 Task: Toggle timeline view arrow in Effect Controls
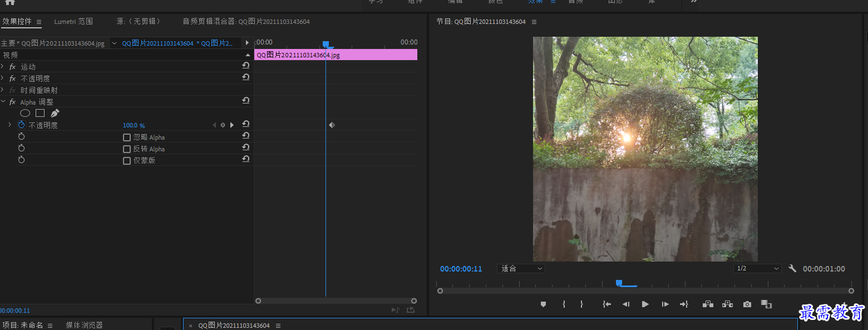click(248, 43)
